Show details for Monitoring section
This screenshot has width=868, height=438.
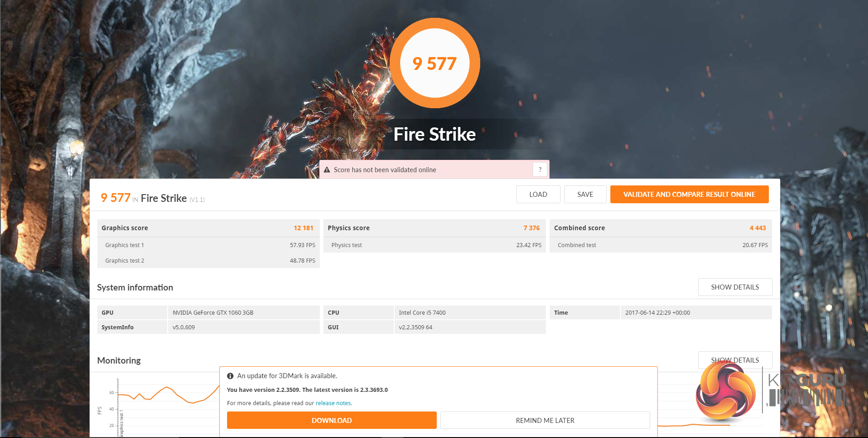(x=735, y=360)
